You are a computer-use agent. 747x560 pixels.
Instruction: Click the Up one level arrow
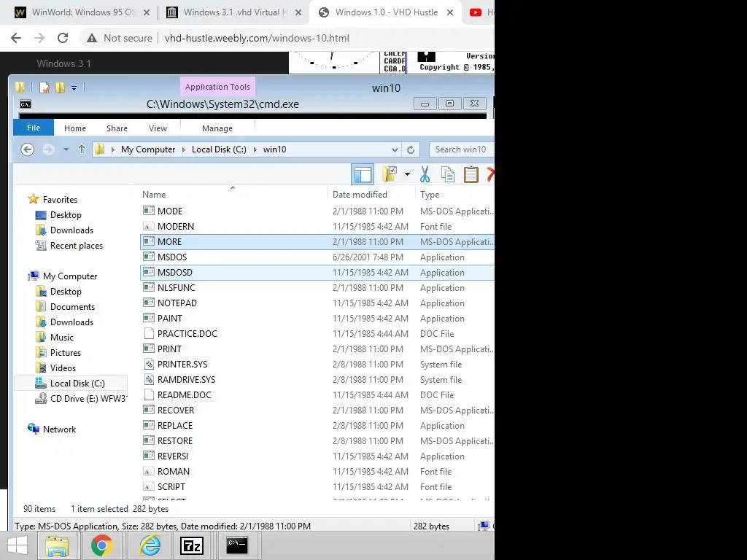(x=82, y=149)
